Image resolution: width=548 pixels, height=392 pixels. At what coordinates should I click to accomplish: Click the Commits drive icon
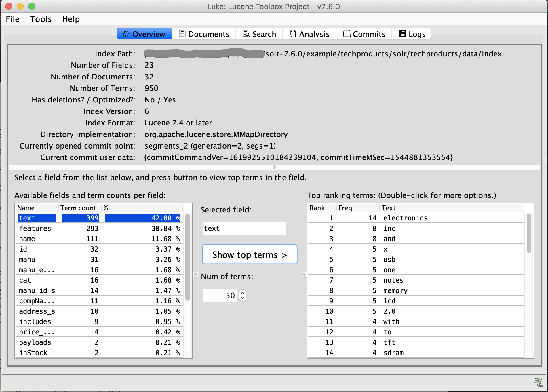(x=347, y=34)
